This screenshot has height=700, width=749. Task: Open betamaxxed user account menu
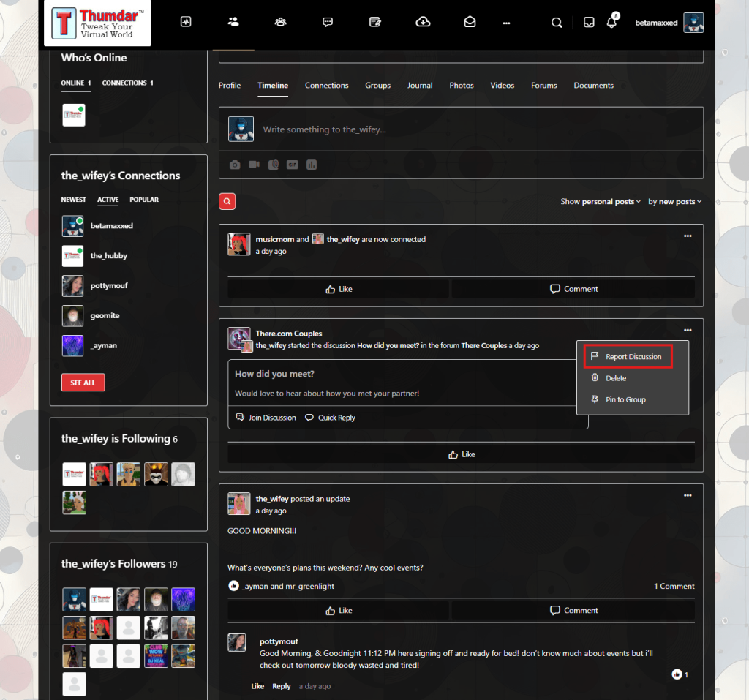656,23
